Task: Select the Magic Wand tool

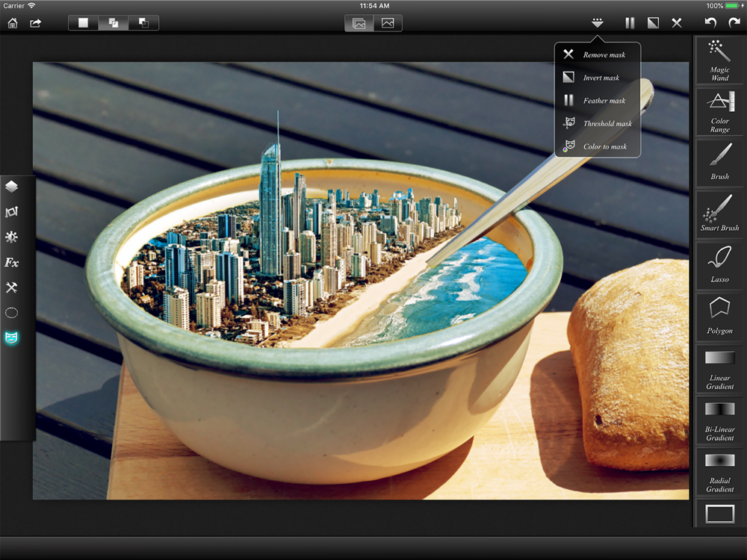Action: coord(719,60)
